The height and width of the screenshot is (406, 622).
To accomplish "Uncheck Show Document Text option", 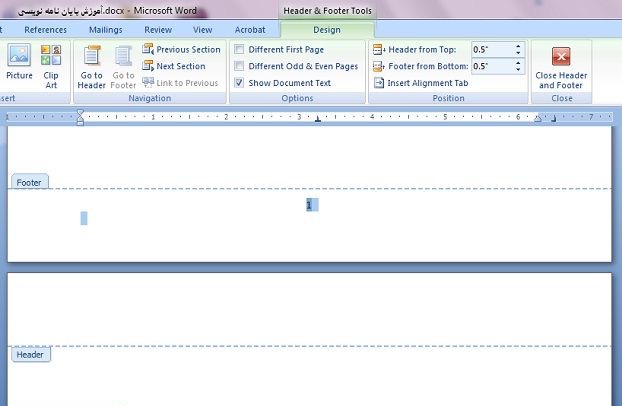I will pyautogui.click(x=239, y=83).
